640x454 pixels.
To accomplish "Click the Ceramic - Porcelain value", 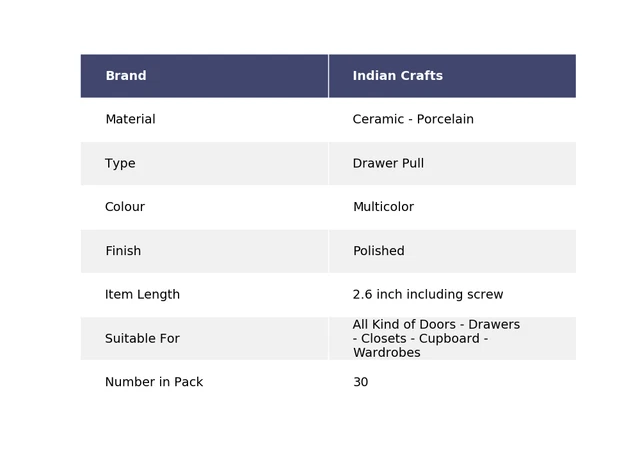I will [x=413, y=119].
